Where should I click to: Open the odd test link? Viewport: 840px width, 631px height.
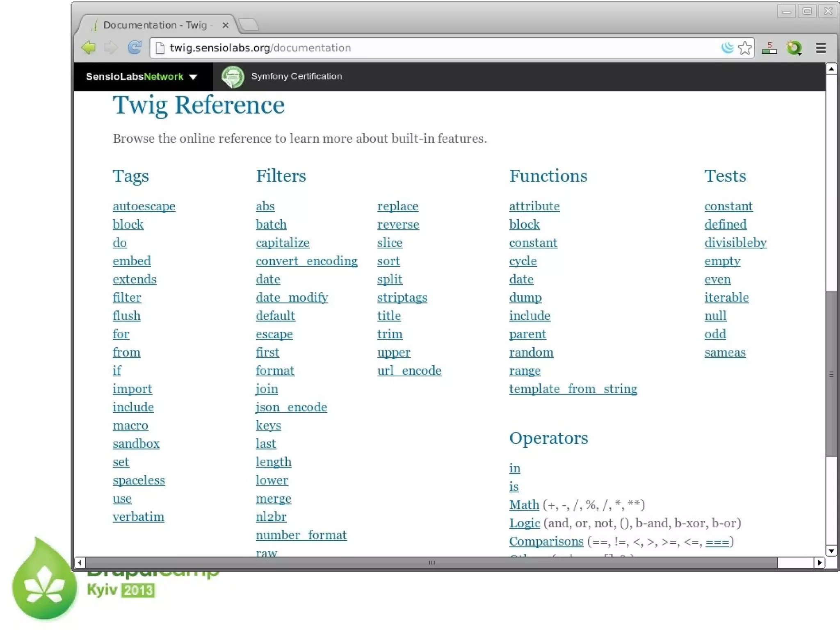(715, 334)
